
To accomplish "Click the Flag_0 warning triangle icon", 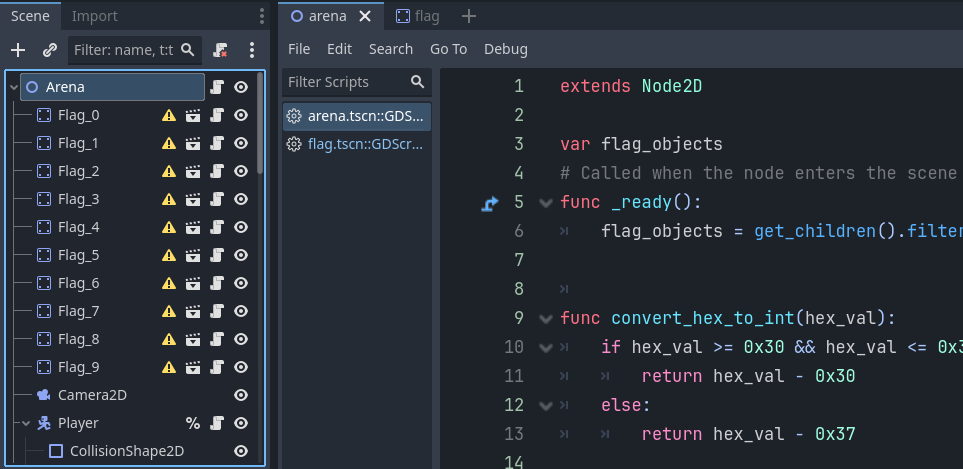I will pos(168,115).
